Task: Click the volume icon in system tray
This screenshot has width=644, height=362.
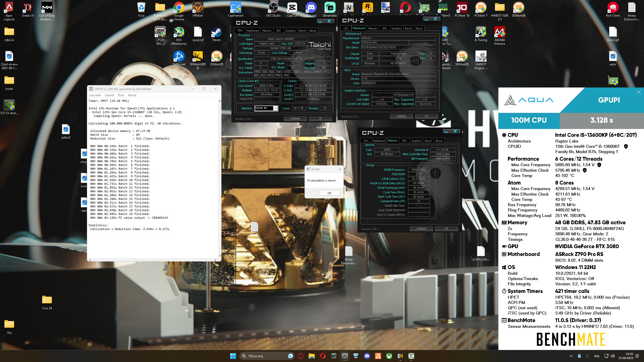Action: click(613, 356)
